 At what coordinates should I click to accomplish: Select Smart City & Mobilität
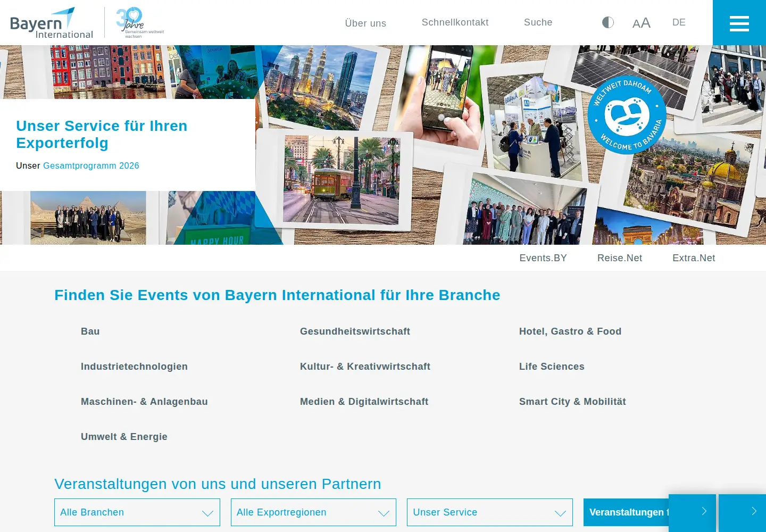tap(572, 402)
